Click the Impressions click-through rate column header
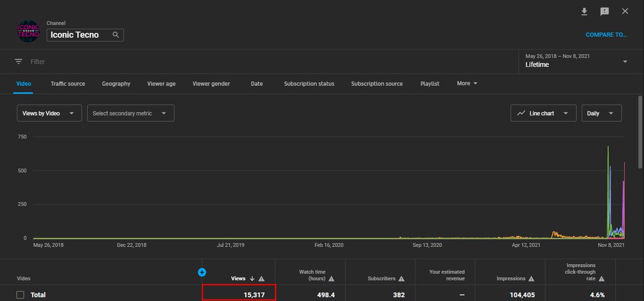This screenshot has width=644, height=301. click(581, 272)
